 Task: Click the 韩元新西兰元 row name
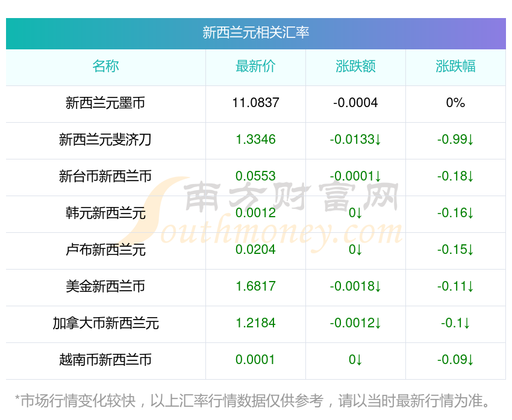[105, 213]
